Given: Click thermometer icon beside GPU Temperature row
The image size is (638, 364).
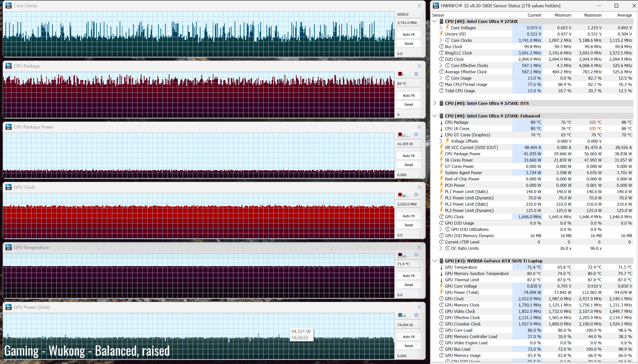Looking at the screenshot, I should pyautogui.click(x=441, y=267).
